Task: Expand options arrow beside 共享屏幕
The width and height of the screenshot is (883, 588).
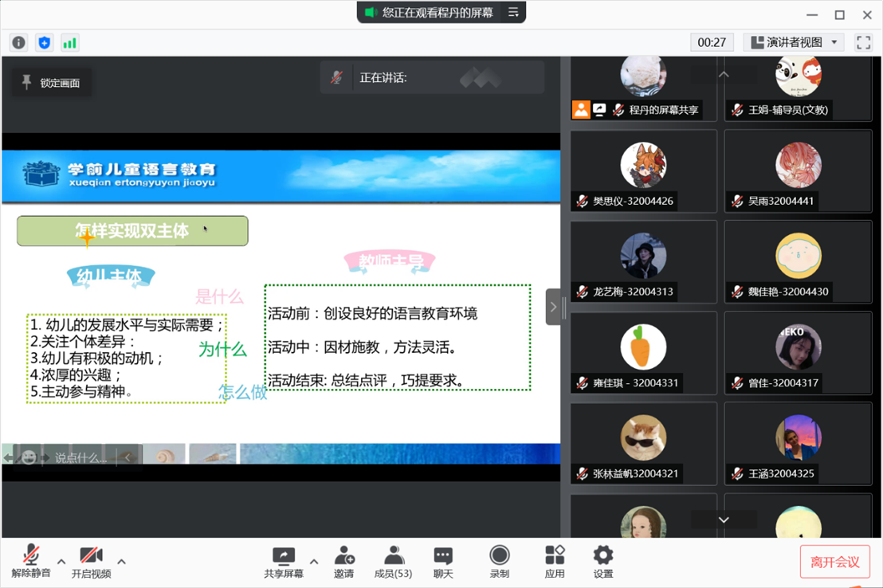Action: point(314,561)
